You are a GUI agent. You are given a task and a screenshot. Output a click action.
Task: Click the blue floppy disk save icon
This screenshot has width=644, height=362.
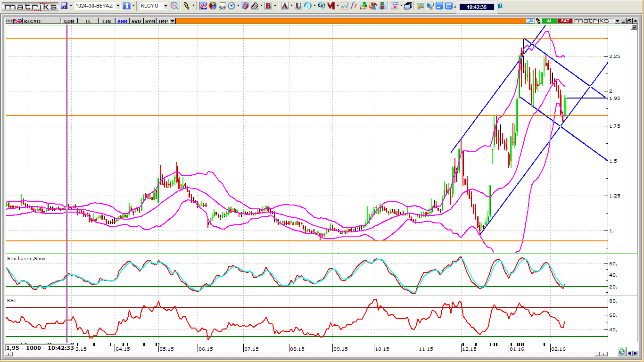(x=64, y=6)
